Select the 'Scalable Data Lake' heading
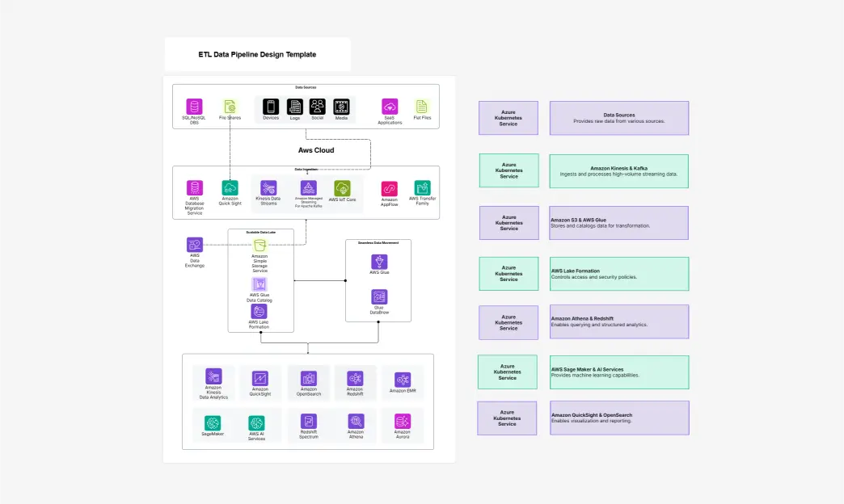This screenshot has height=504, width=844. click(260, 233)
